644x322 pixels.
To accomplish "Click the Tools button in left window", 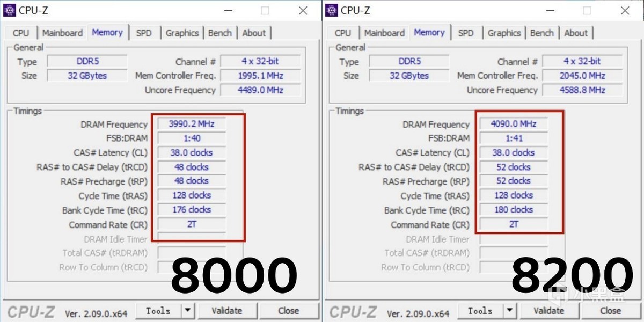I will coord(158,311).
